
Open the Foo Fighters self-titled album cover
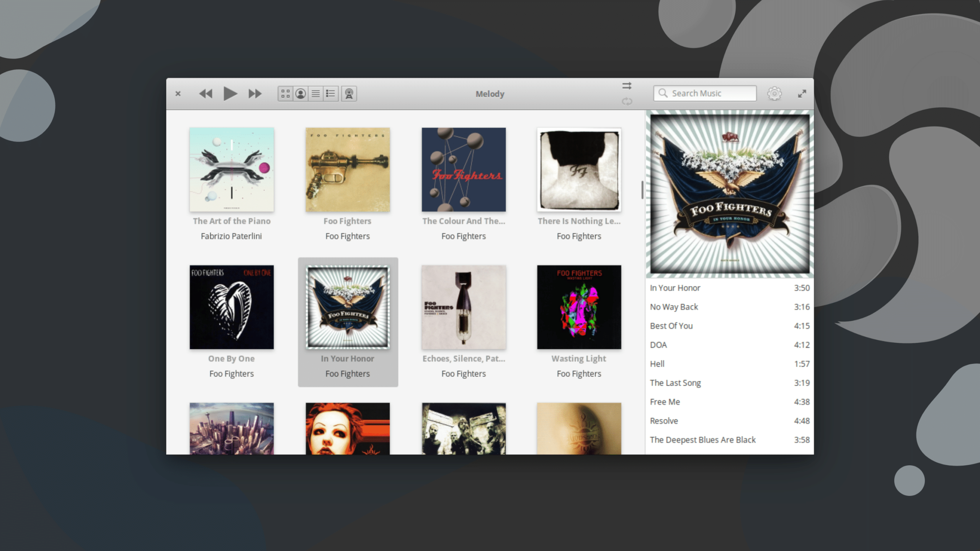[348, 170]
